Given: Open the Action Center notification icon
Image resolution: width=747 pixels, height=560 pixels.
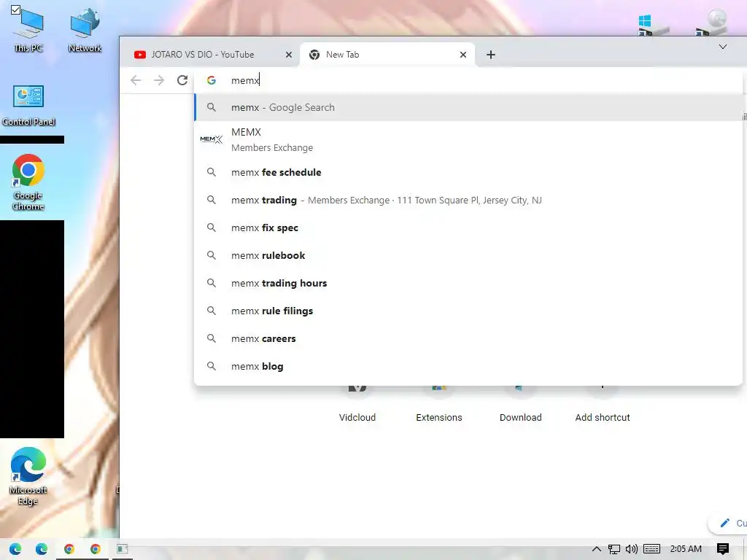Looking at the screenshot, I should (723, 549).
